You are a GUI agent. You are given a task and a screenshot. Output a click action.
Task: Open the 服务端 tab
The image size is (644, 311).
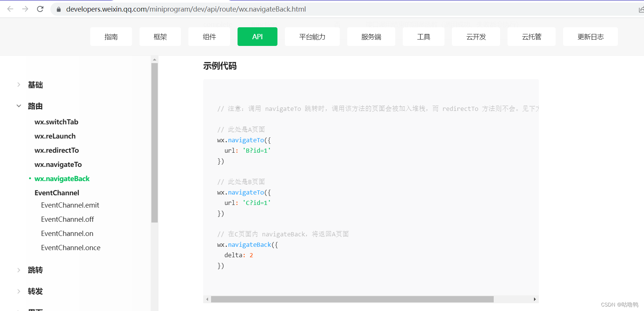[x=371, y=37]
